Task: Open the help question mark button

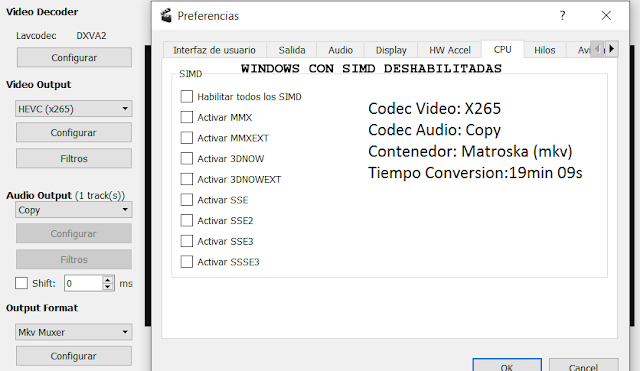Action: (562, 16)
